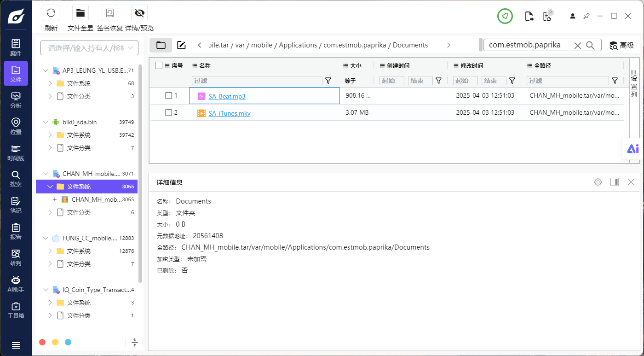Collapse the FUNG_CC_mobile tree node
Screen dimensions: 644x356
pyautogui.click(x=45, y=238)
